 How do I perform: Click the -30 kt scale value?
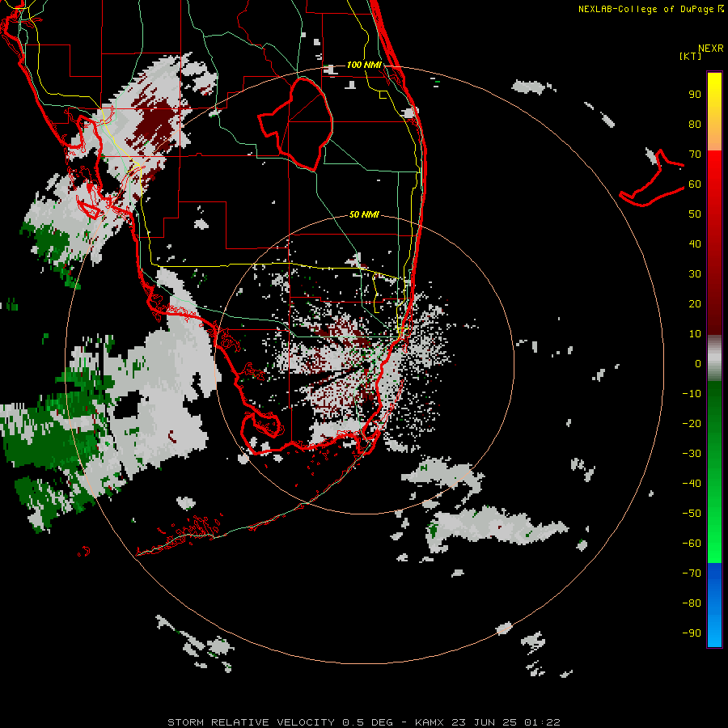tap(692, 454)
